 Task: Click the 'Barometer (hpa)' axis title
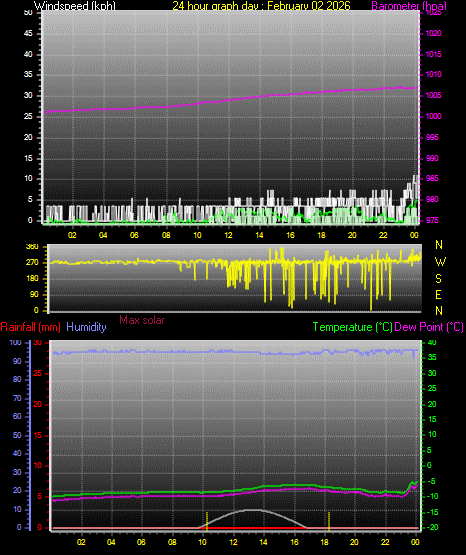[x=409, y=6]
